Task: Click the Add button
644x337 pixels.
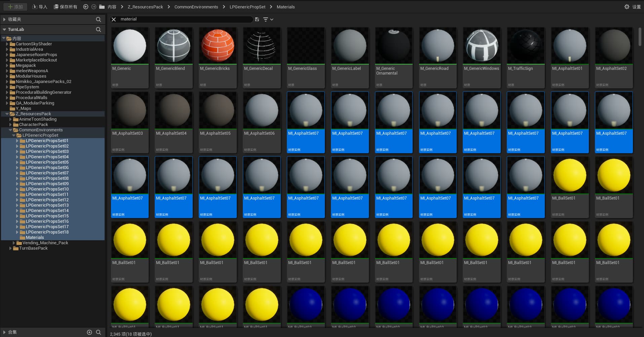Action: pos(15,7)
